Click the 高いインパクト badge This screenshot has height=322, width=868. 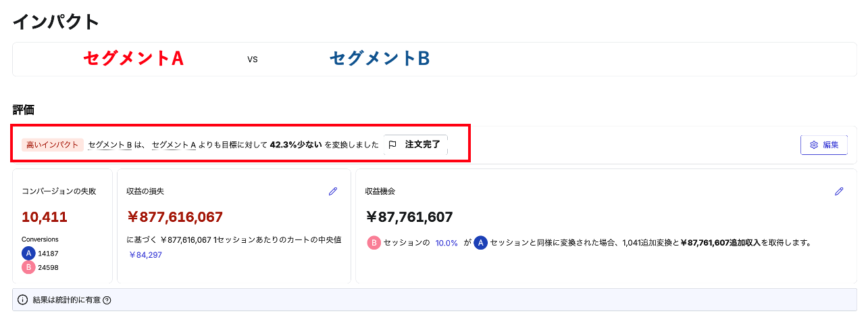pos(52,145)
